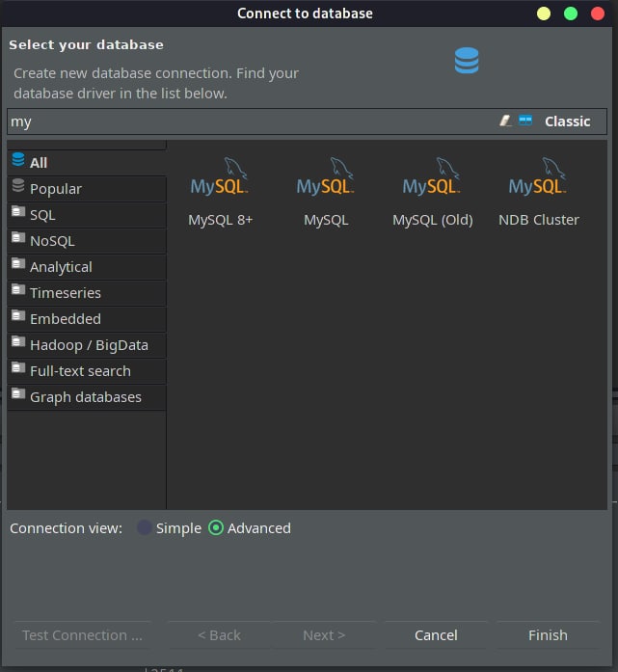The image size is (618, 672).
Task: Pick the MySQL (Old) driver icon
Action: tap(432, 177)
